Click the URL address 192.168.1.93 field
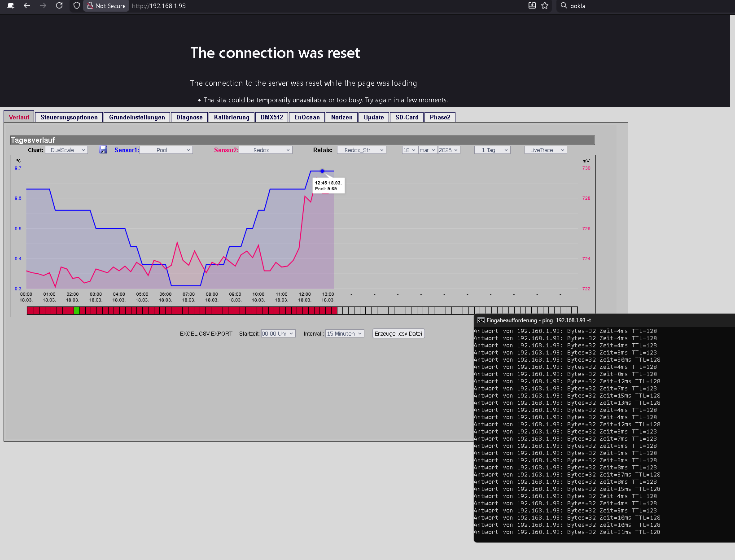The image size is (735, 560). 159,6
